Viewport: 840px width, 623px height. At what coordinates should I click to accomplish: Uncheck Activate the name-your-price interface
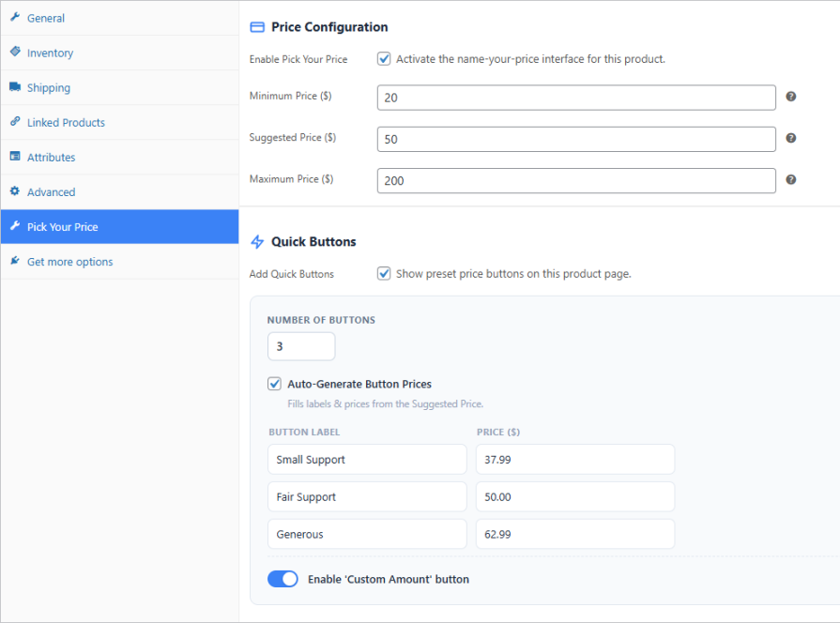384,58
